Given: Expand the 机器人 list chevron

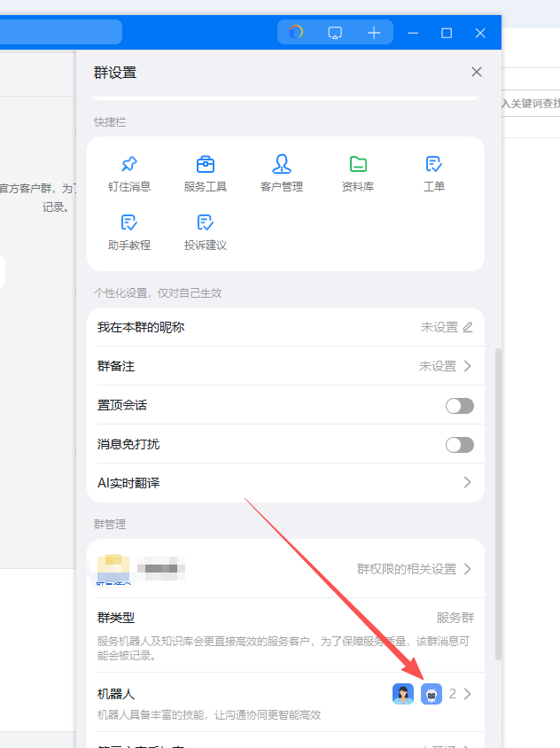Looking at the screenshot, I should [x=467, y=694].
